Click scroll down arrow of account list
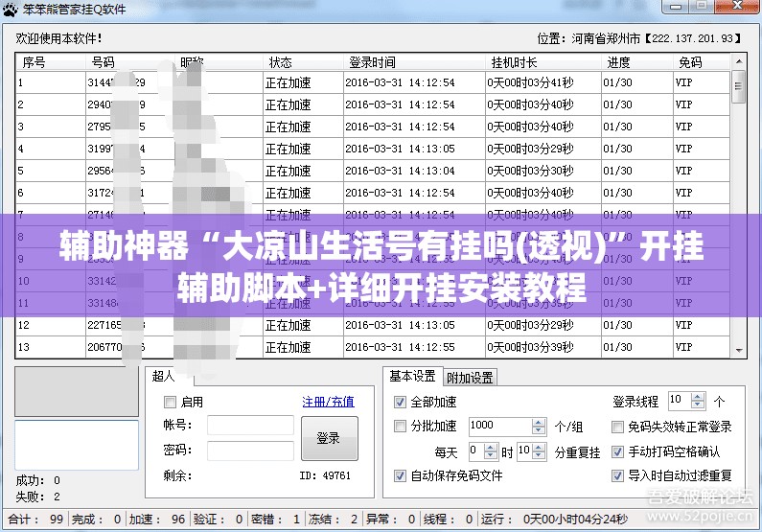 [x=739, y=350]
